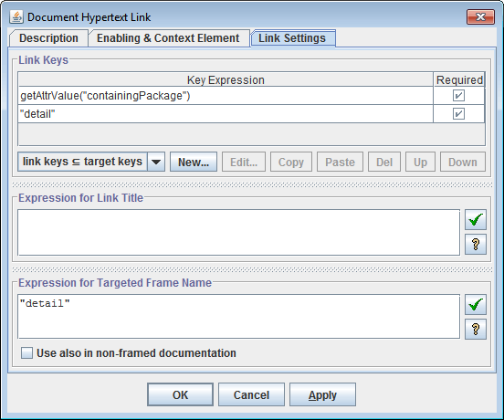
Task: Click into the Link Title expression field
Action: (x=239, y=233)
